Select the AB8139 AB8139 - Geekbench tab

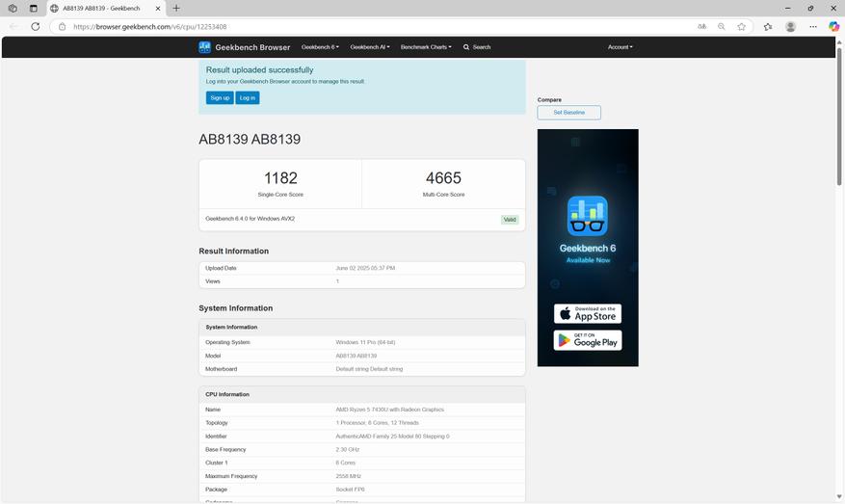click(106, 9)
